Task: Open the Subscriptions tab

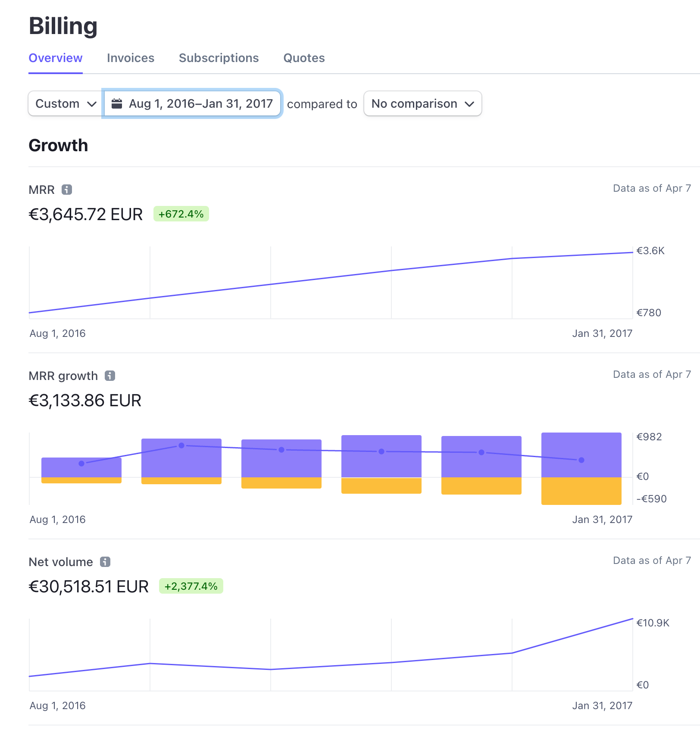Action: point(219,58)
